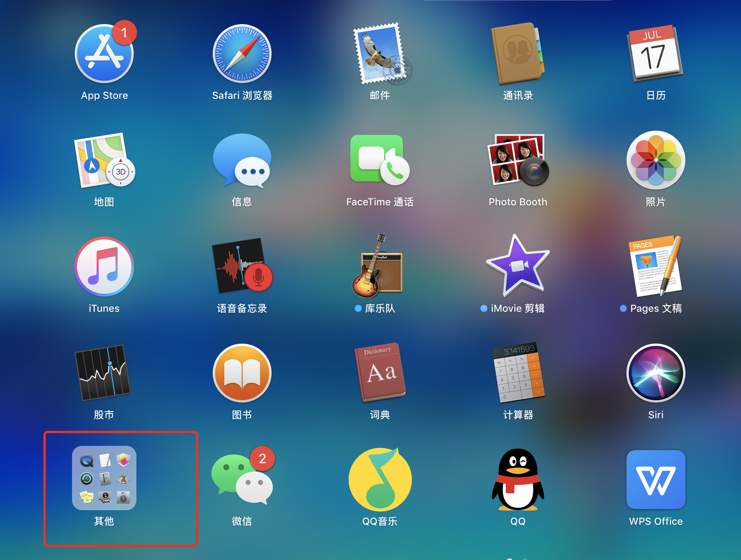Open the 信息 Messages app

click(x=242, y=161)
